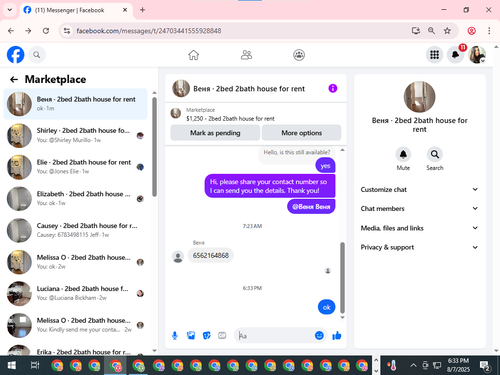Go back in browser history
Image resolution: width=500 pixels, height=375 pixels.
[11, 31]
